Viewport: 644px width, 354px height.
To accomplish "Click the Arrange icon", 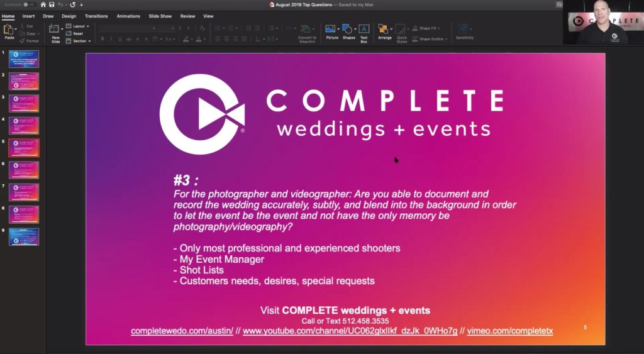I will coord(383,29).
